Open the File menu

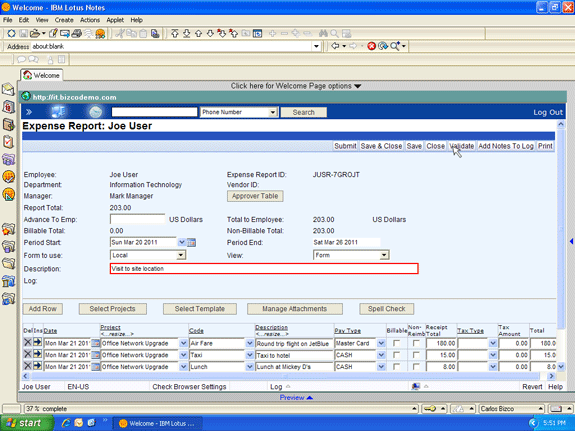click(8, 20)
